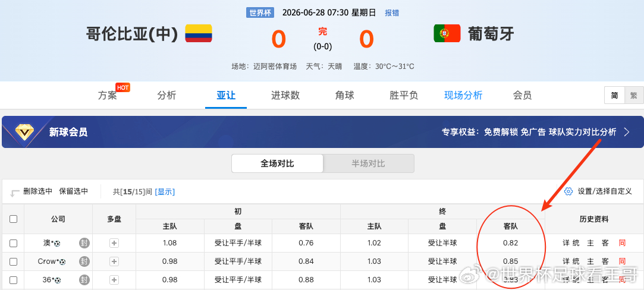Click 客 link in 澳* row
The height and width of the screenshot is (290, 644).
pyautogui.click(x=605, y=243)
